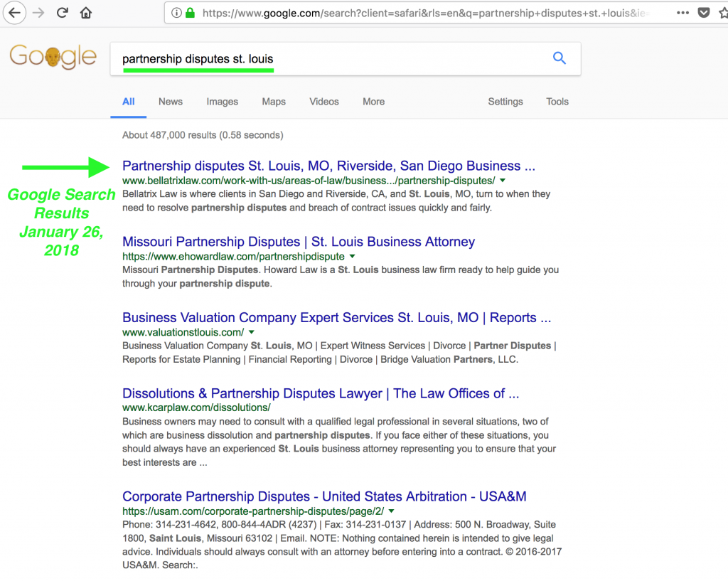Click the browser address bar URL
728x581 pixels.
click(x=424, y=13)
